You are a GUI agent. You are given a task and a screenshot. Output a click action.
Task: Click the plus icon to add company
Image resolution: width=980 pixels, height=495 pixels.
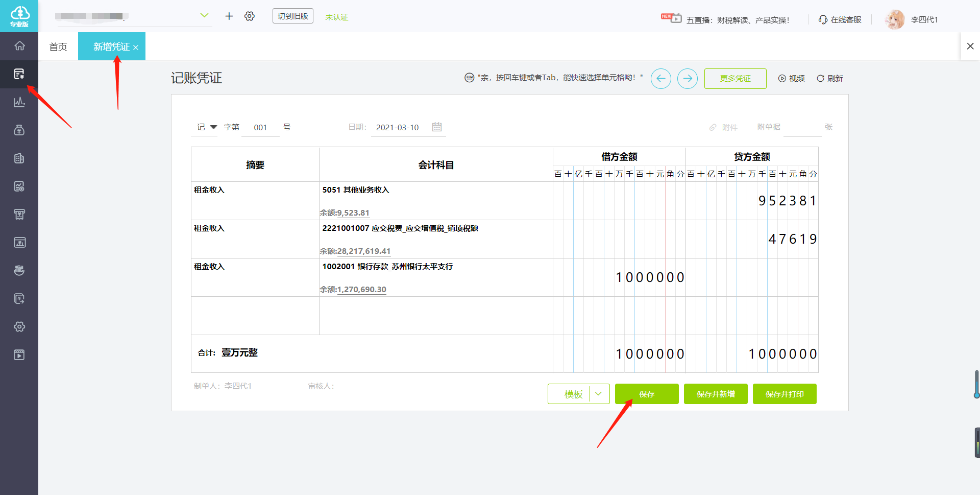[x=229, y=16]
